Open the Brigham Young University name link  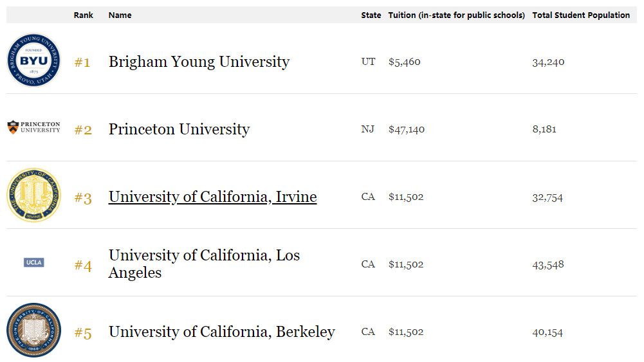click(199, 62)
